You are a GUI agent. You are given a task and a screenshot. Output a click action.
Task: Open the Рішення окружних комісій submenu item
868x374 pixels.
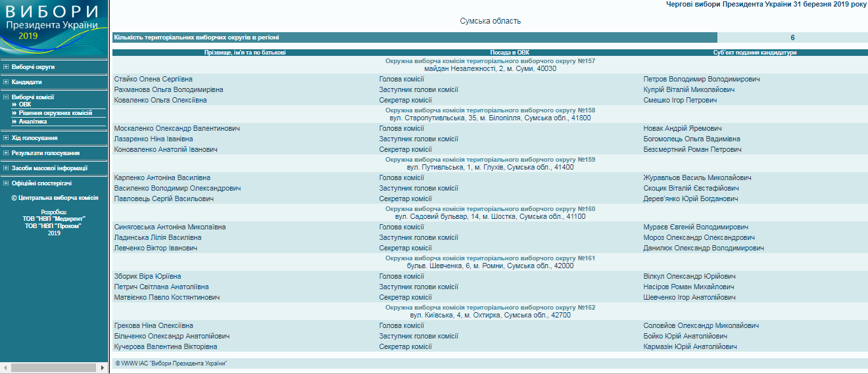55,113
